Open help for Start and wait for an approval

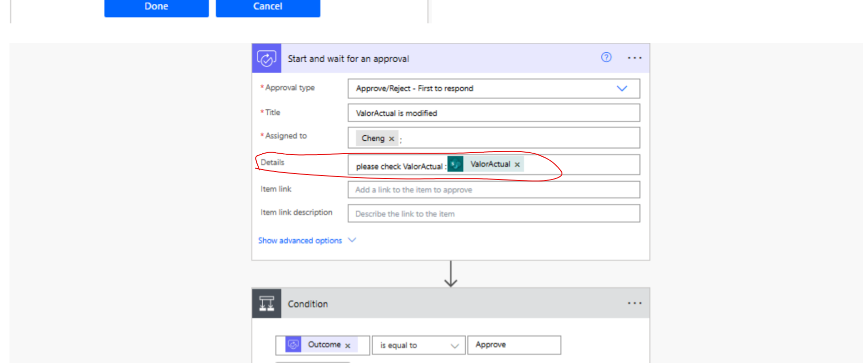(x=606, y=57)
